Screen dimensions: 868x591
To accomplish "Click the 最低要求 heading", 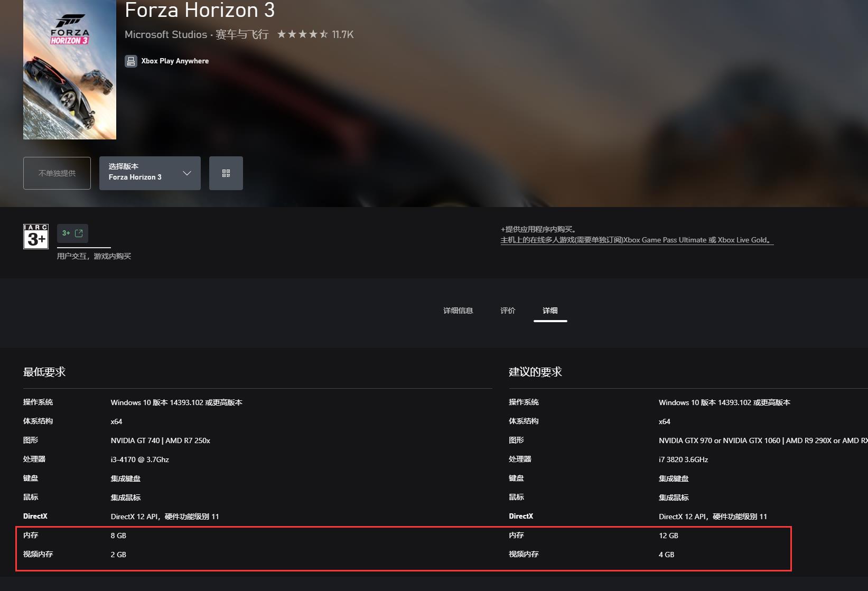I will (x=44, y=372).
